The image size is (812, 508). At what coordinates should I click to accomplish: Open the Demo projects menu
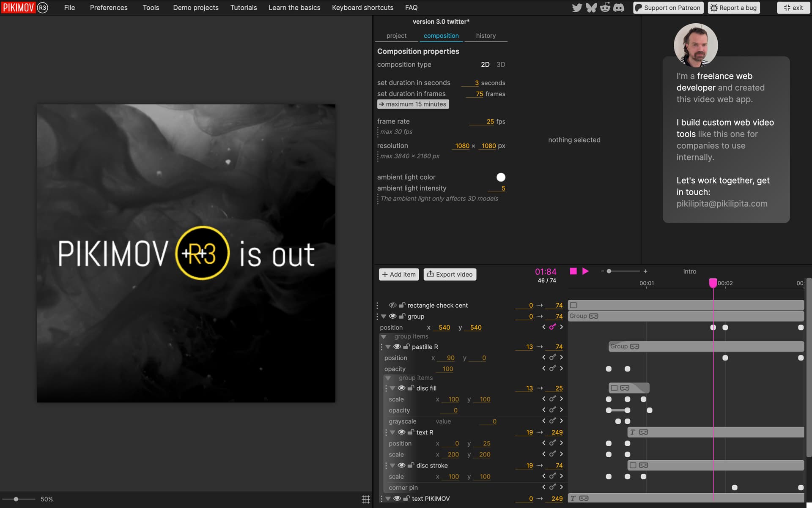click(196, 8)
